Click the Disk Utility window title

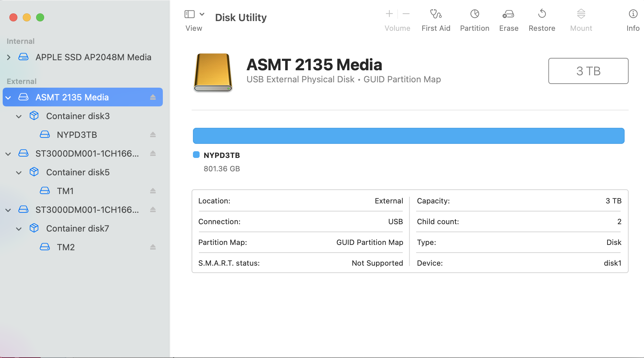[241, 17]
